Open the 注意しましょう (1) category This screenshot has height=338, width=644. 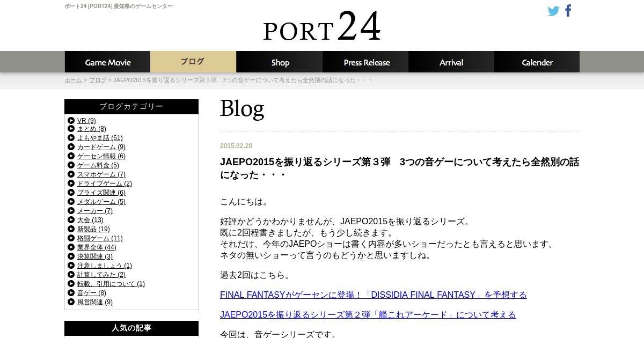(x=105, y=266)
